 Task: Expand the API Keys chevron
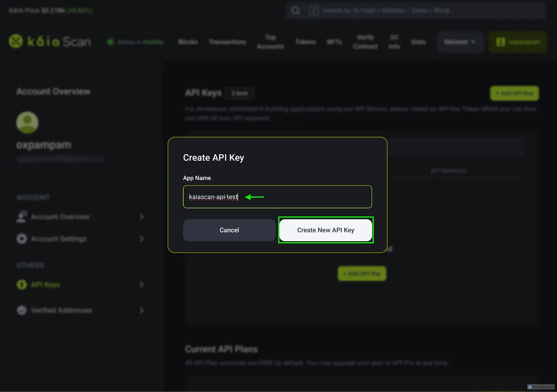pyautogui.click(x=141, y=285)
